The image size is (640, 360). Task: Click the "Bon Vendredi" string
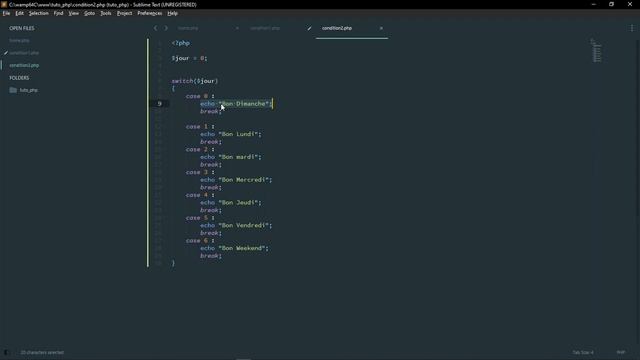point(245,225)
